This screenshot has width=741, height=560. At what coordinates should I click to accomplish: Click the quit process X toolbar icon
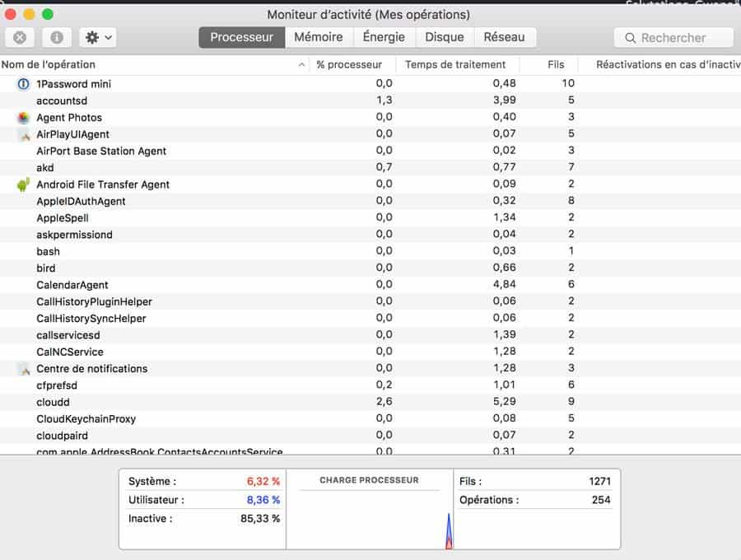(20, 37)
